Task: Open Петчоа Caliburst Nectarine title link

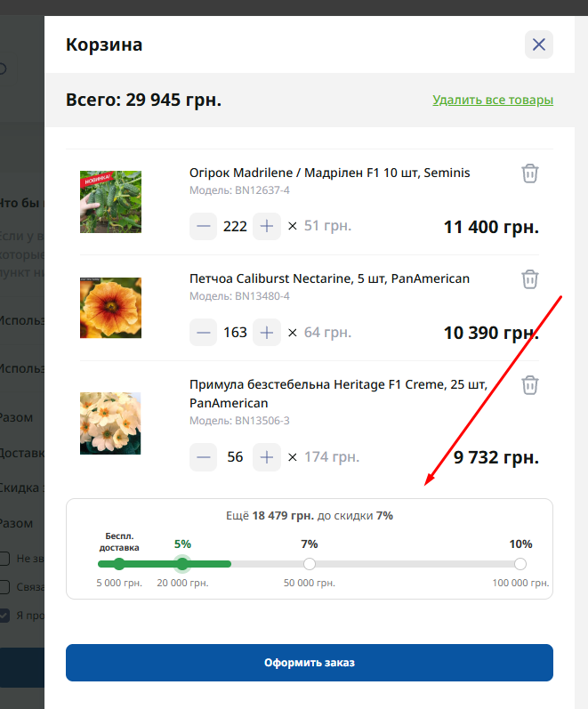Action: click(x=329, y=278)
